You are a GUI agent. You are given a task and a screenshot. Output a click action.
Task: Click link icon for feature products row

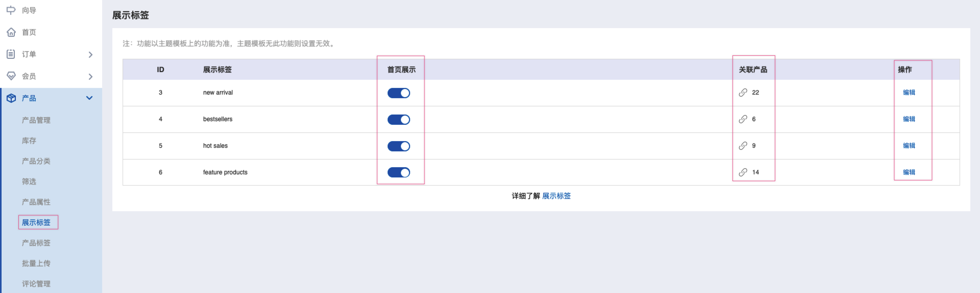[743, 172]
